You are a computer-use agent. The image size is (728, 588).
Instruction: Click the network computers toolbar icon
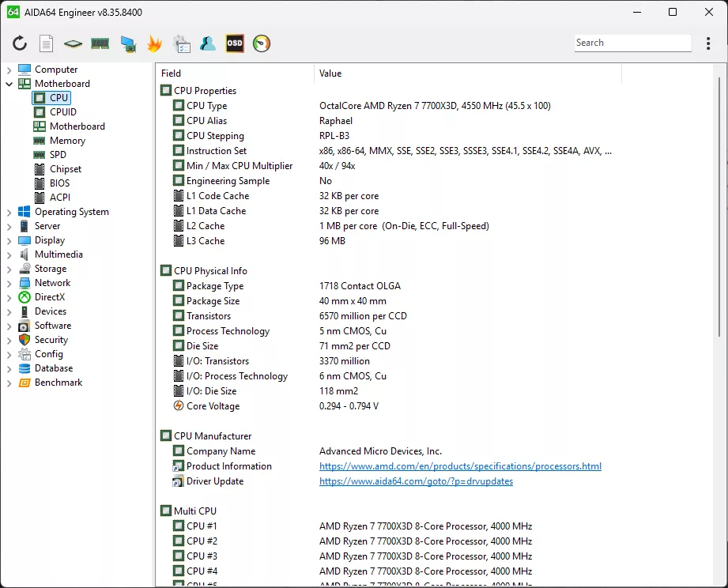coord(128,44)
